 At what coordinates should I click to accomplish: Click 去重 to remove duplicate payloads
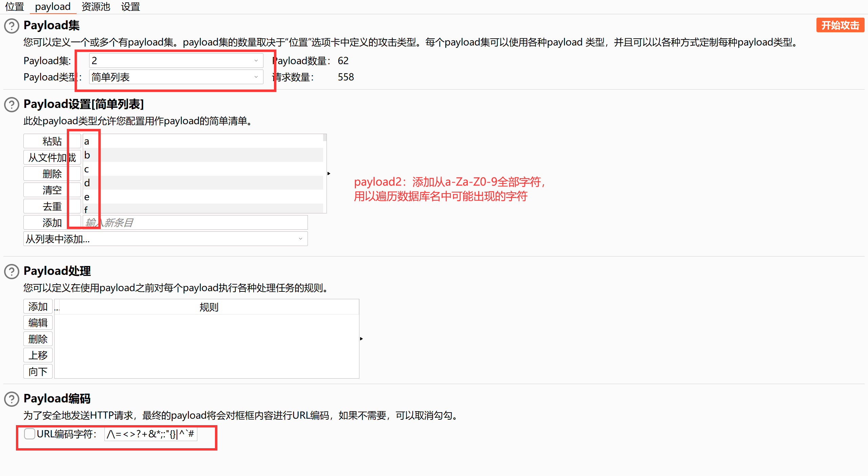52,206
